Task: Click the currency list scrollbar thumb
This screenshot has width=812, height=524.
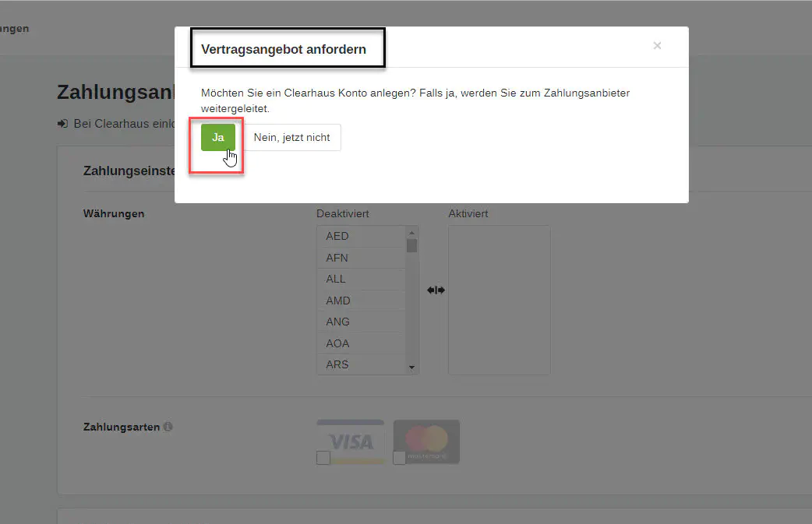Action: click(x=412, y=245)
